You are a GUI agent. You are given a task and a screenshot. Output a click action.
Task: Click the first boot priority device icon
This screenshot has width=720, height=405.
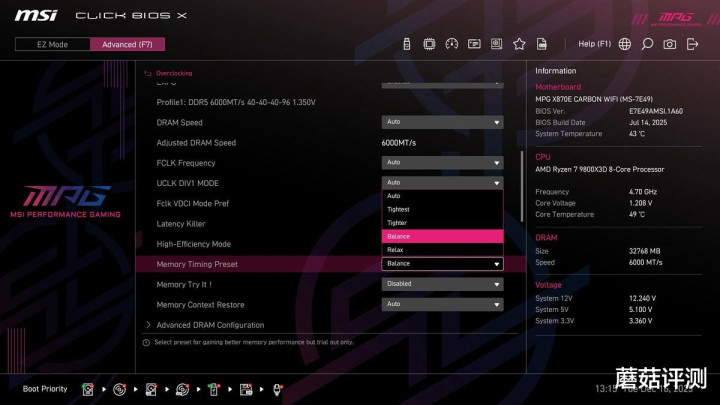(88, 389)
